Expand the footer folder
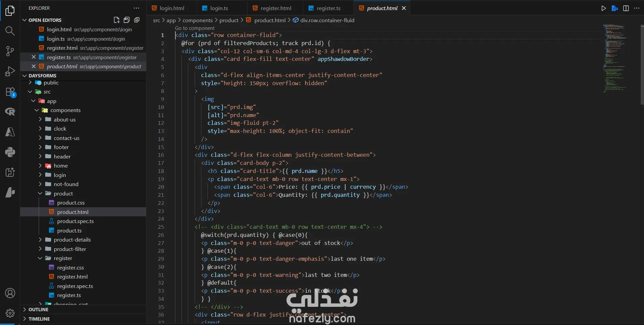The image size is (644, 325). tap(40, 147)
